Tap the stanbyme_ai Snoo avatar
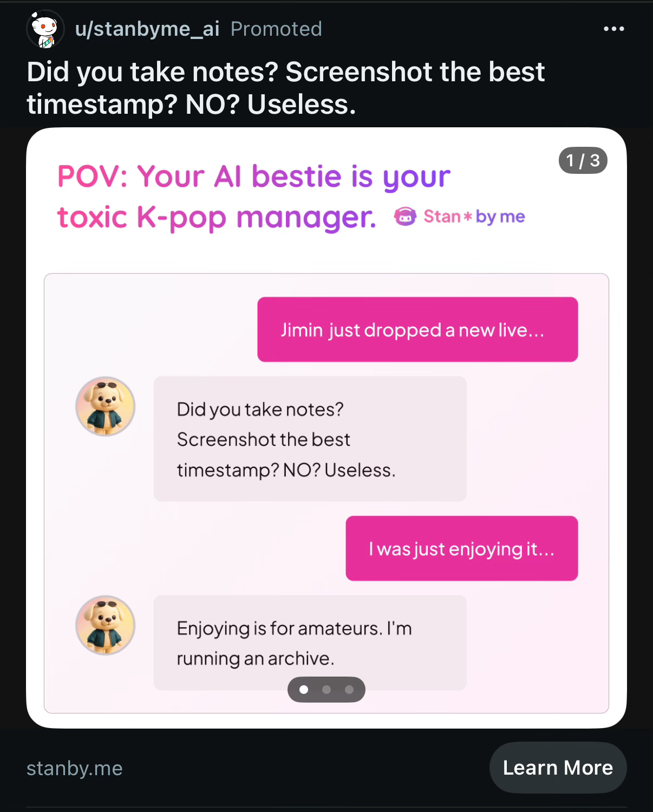The width and height of the screenshot is (653, 812). pos(45,29)
